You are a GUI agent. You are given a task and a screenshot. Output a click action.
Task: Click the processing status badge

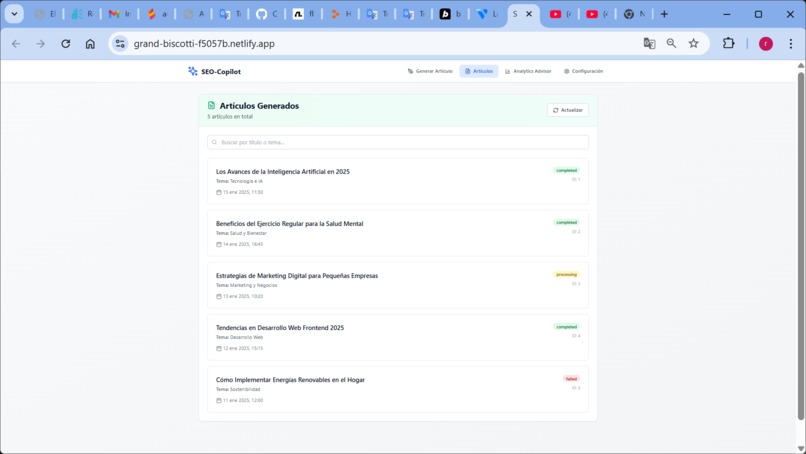point(566,275)
